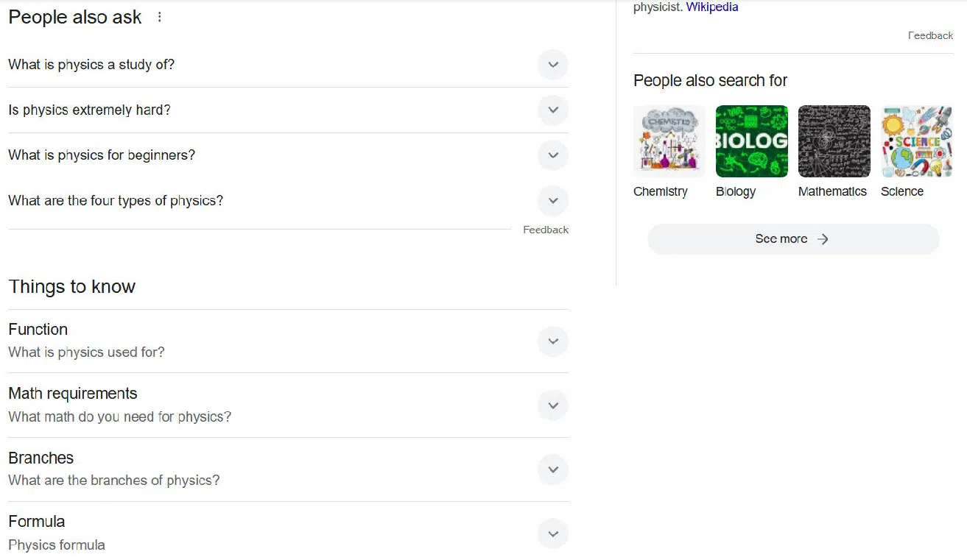This screenshot has height=560, width=967.
Task: Open the Science thumbnail image
Action: pos(917,141)
